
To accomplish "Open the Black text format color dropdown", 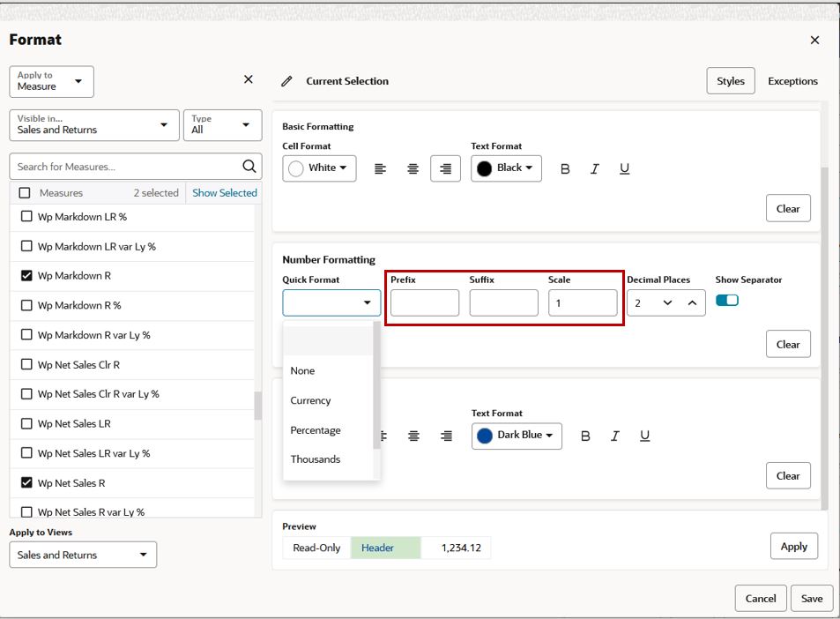I will 506,168.
